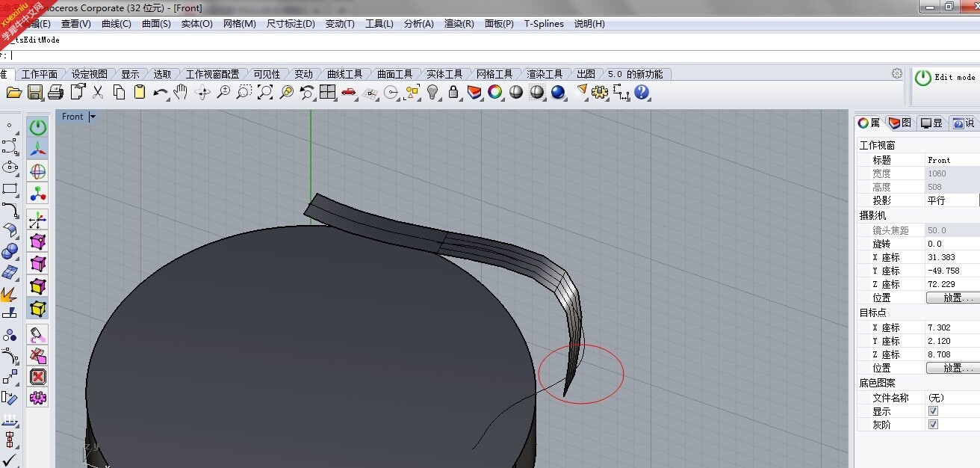The height and width of the screenshot is (468, 980).
Task: Click the 目标点 X 座标 value 7.302
Action: coord(952,327)
